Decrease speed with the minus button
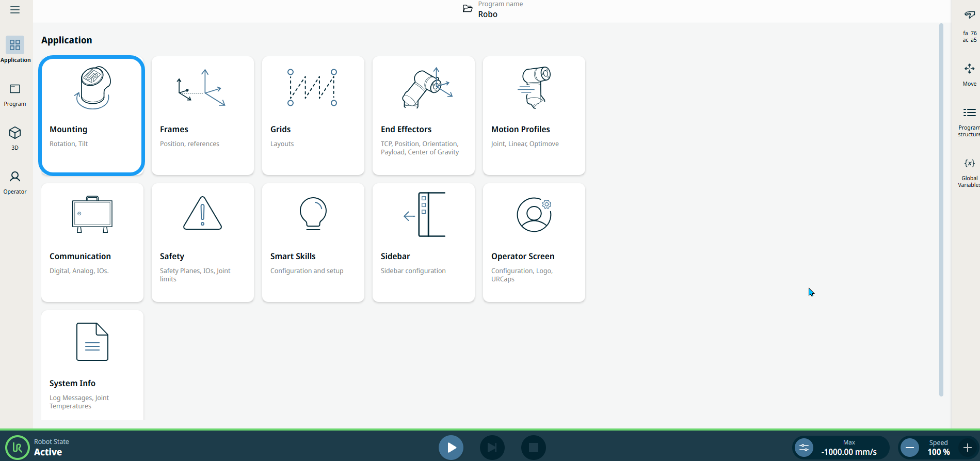 (x=910, y=448)
